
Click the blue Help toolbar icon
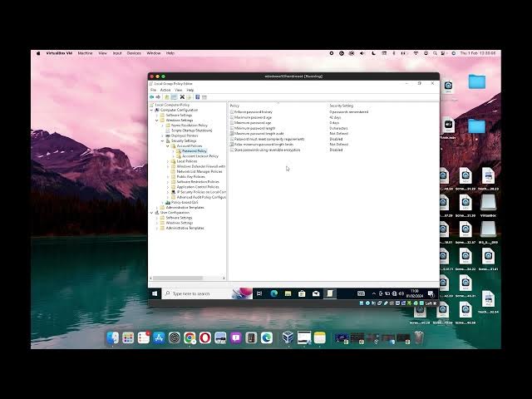click(198, 97)
